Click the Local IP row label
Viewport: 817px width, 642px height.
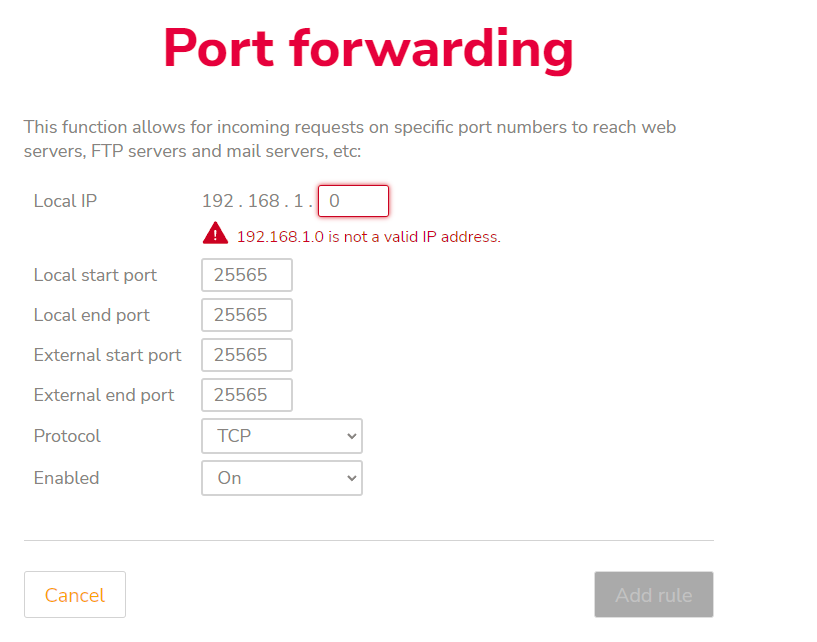(65, 200)
